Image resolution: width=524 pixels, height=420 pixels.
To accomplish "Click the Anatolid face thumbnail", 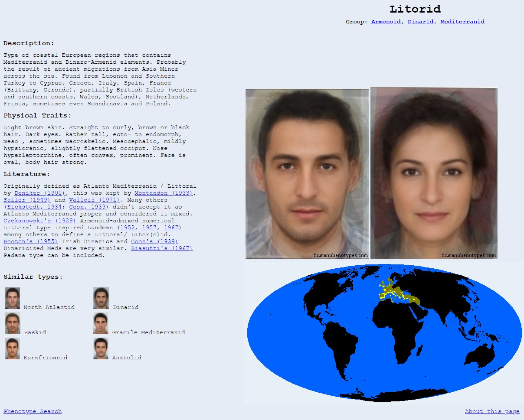I will coord(101,348).
